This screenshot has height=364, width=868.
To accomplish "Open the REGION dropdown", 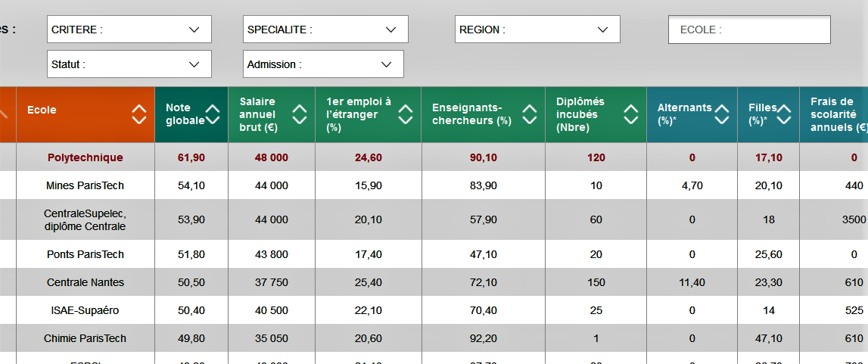I will coord(537,30).
